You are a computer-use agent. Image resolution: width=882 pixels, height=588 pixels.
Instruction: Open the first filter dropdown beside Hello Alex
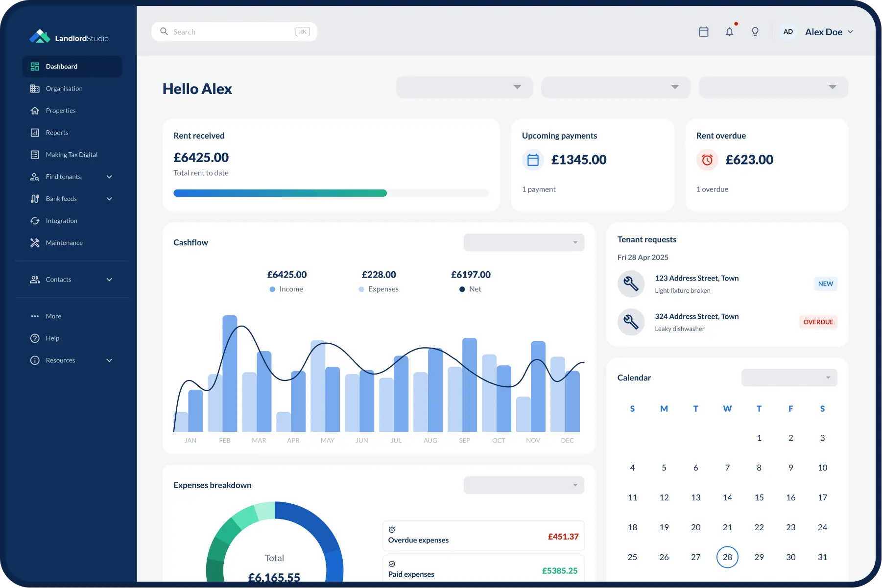(x=464, y=87)
